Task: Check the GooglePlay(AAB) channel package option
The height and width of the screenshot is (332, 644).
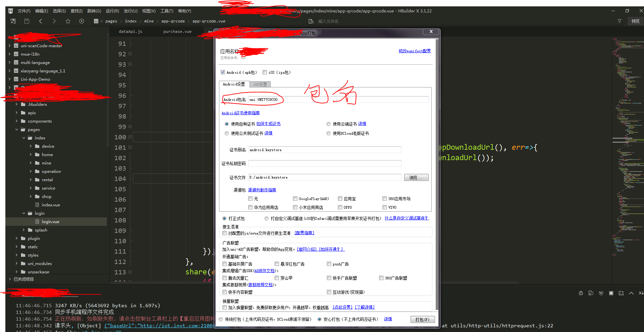Action: 295,198
